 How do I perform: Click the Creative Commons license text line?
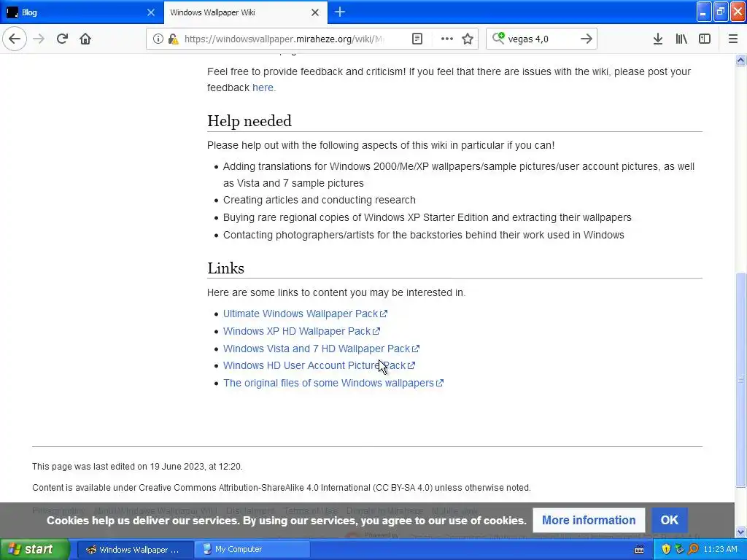(281, 488)
